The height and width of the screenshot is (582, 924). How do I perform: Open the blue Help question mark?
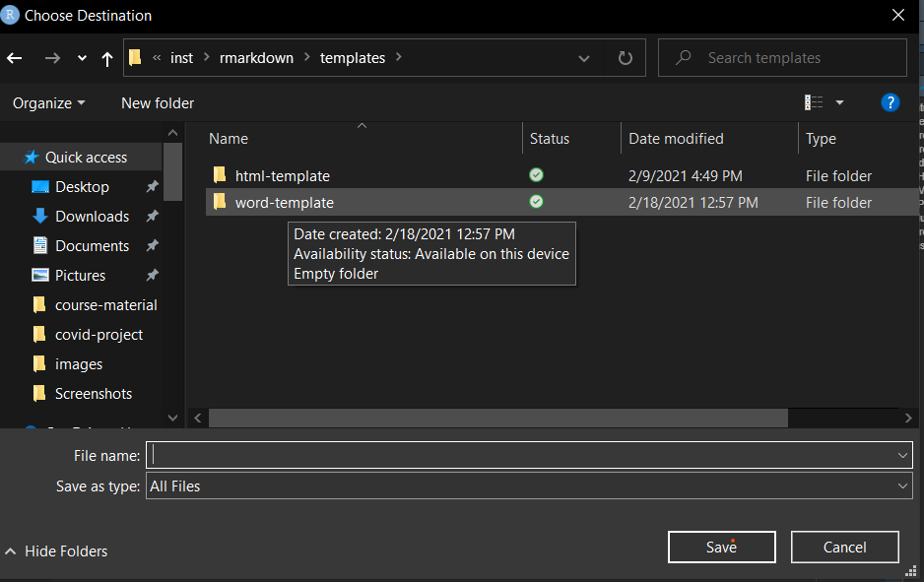point(890,102)
